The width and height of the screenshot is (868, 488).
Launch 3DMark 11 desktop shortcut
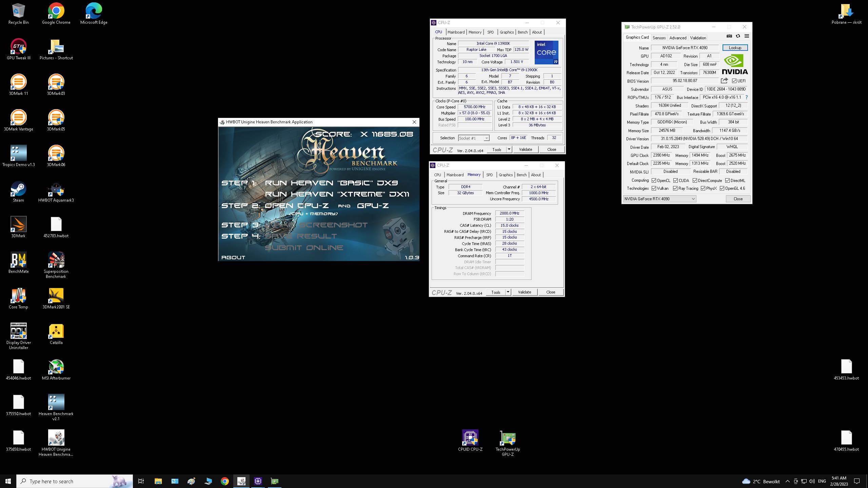tap(19, 85)
